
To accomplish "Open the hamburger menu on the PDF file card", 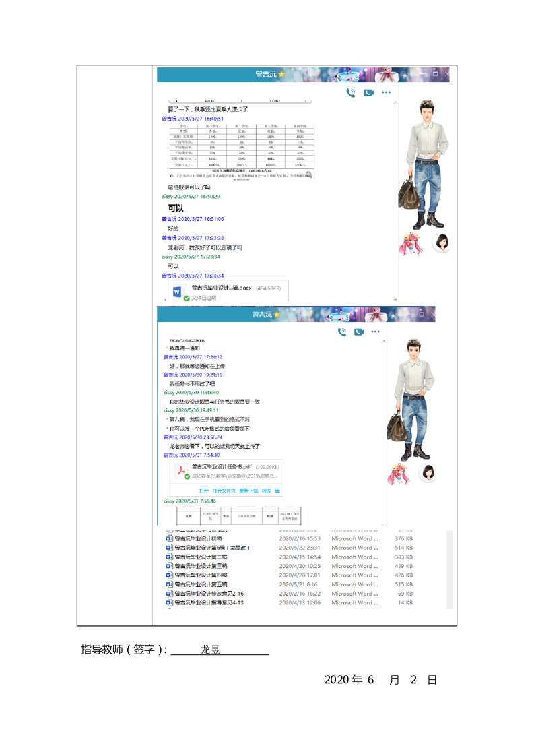I will 277,491.
